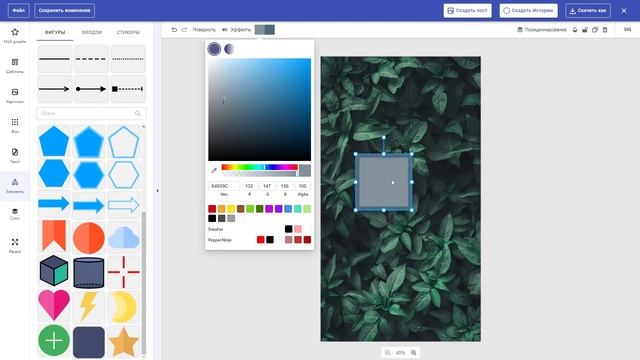Pick eyedropper tool in color picker

point(214,170)
